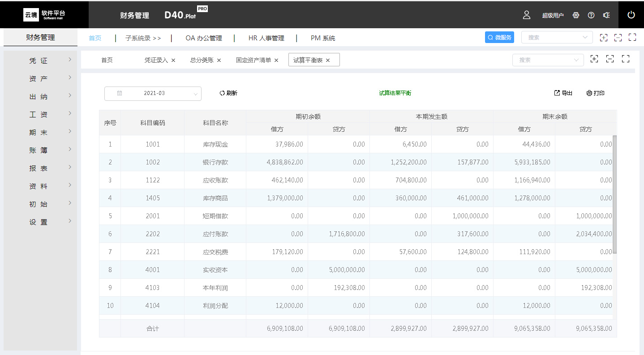Viewport: 644px width, 355px height.
Task: Mute sound via speaker icon
Action: pyautogui.click(x=606, y=15)
